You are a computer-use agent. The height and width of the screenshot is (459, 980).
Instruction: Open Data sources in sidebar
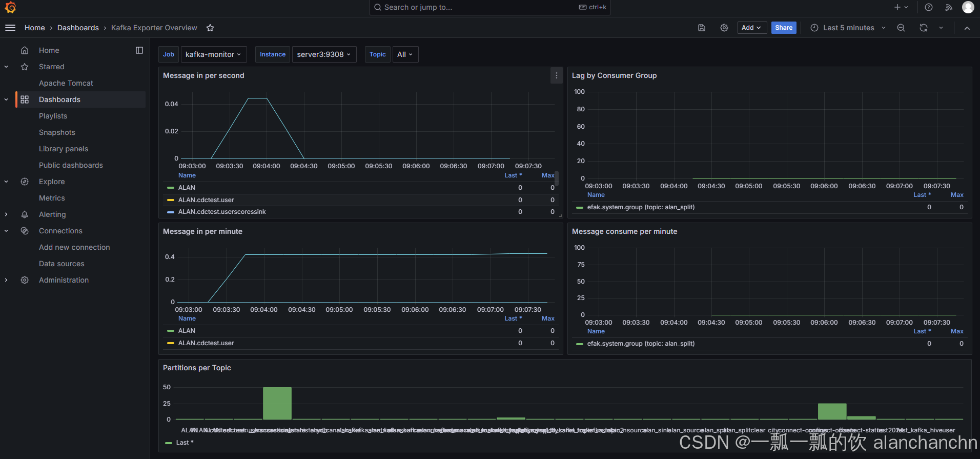pos(62,264)
